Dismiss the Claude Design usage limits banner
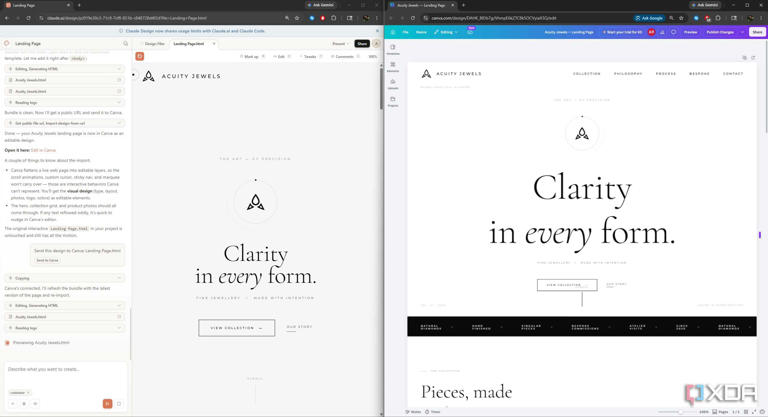Image resolution: width=768 pixels, height=417 pixels. tap(377, 31)
